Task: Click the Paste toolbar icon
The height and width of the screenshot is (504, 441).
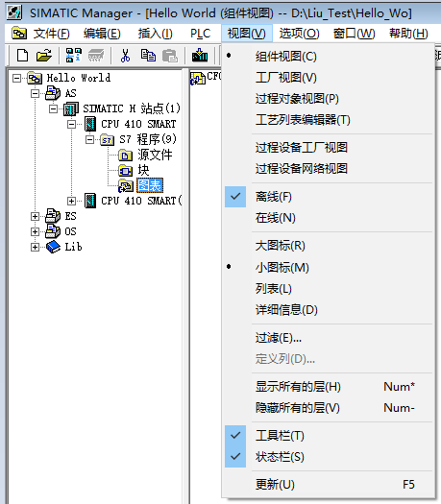Action: (170, 56)
